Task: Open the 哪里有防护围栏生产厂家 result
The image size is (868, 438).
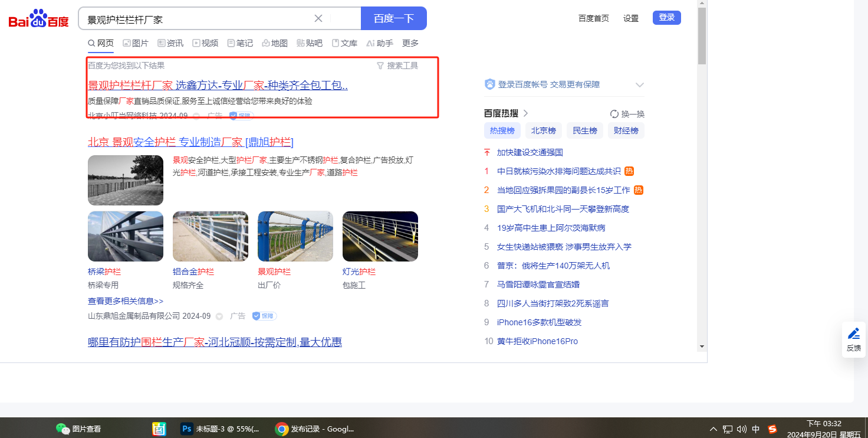Action: coord(215,342)
